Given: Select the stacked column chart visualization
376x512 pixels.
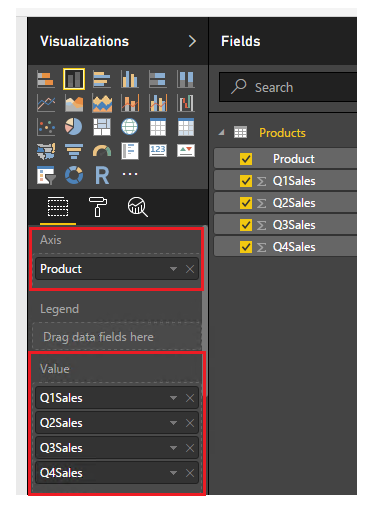Looking at the screenshot, I should pyautogui.click(x=74, y=79).
